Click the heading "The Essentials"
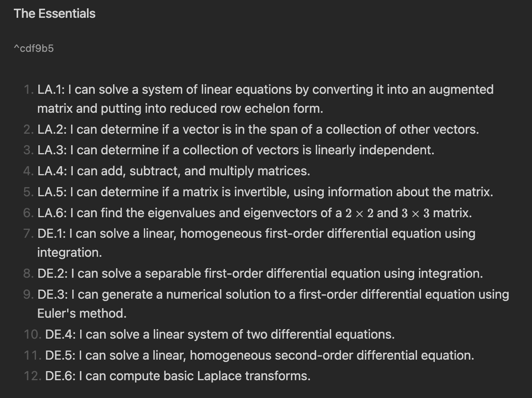Image resolution: width=532 pixels, height=398 pixels. (55, 14)
